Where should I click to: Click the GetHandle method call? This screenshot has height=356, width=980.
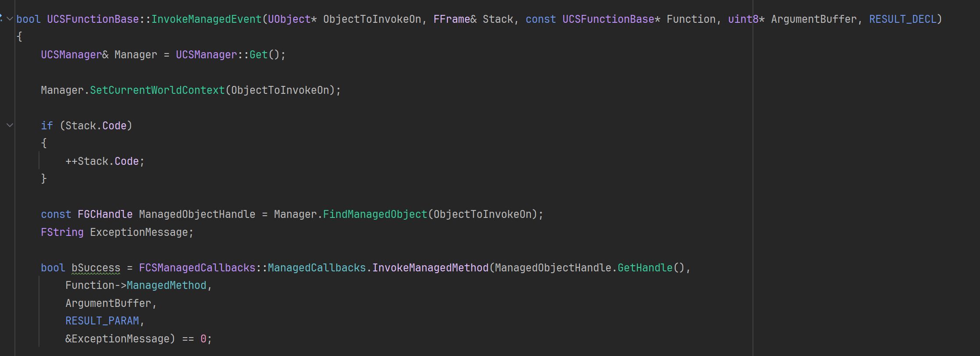tap(645, 268)
